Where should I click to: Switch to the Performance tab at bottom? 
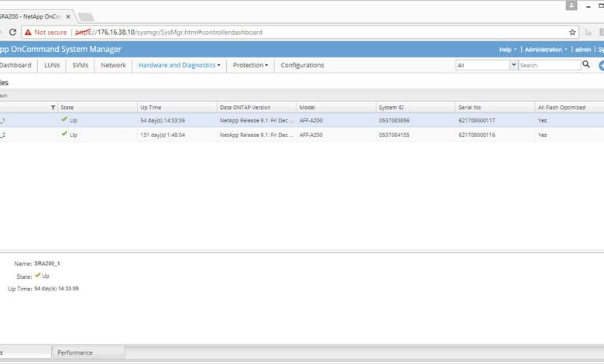(x=88, y=352)
